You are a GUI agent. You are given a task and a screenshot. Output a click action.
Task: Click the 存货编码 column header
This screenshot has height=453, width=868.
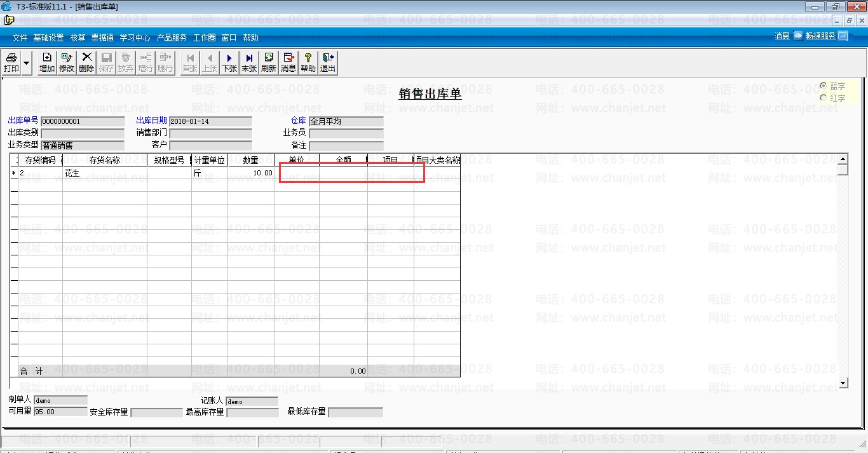point(40,160)
